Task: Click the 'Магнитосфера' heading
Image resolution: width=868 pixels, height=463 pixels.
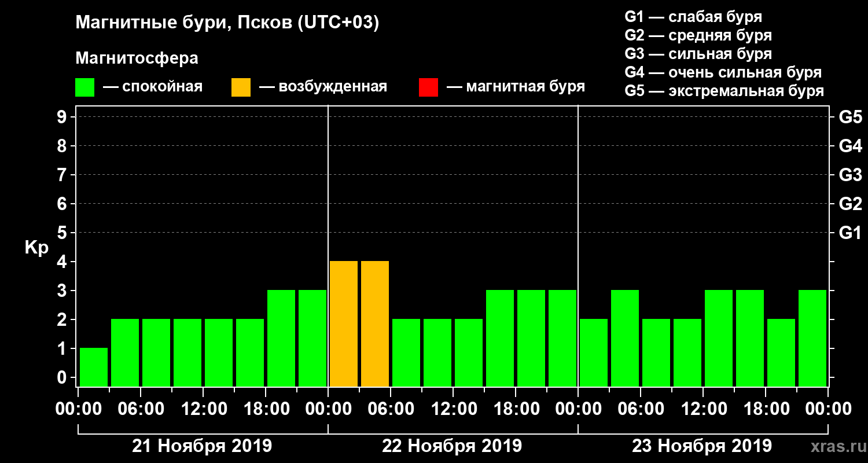Action: pos(137,58)
